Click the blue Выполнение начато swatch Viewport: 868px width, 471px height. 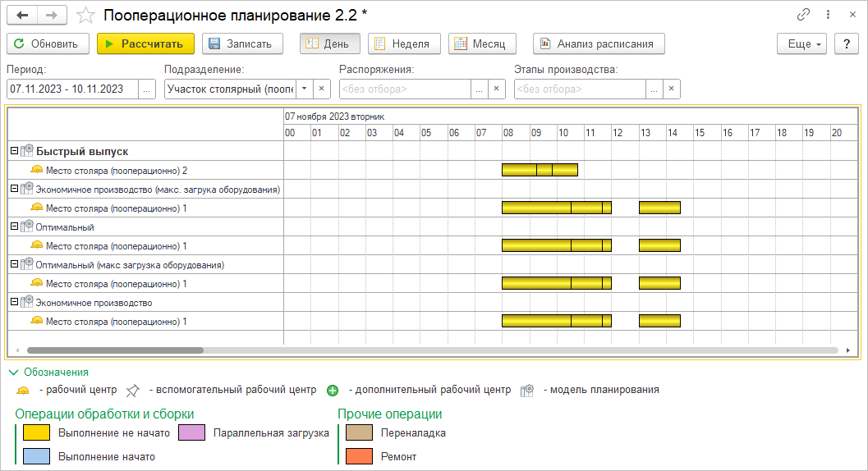[36, 456]
